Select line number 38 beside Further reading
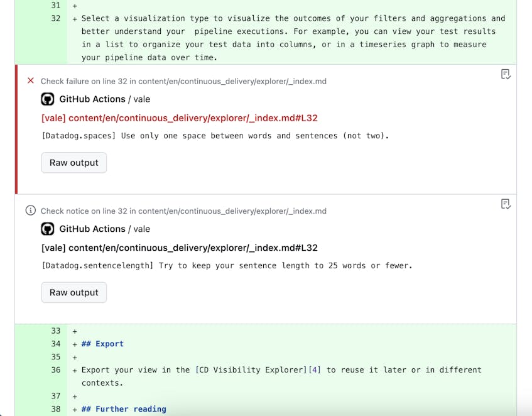Viewport: 532px width, 416px height. pyautogui.click(x=56, y=408)
